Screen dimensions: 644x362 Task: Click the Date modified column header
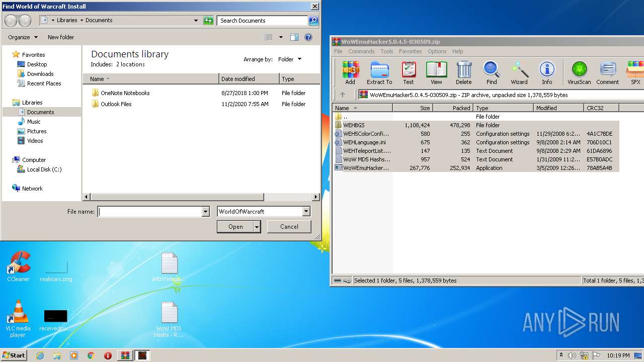click(x=249, y=79)
